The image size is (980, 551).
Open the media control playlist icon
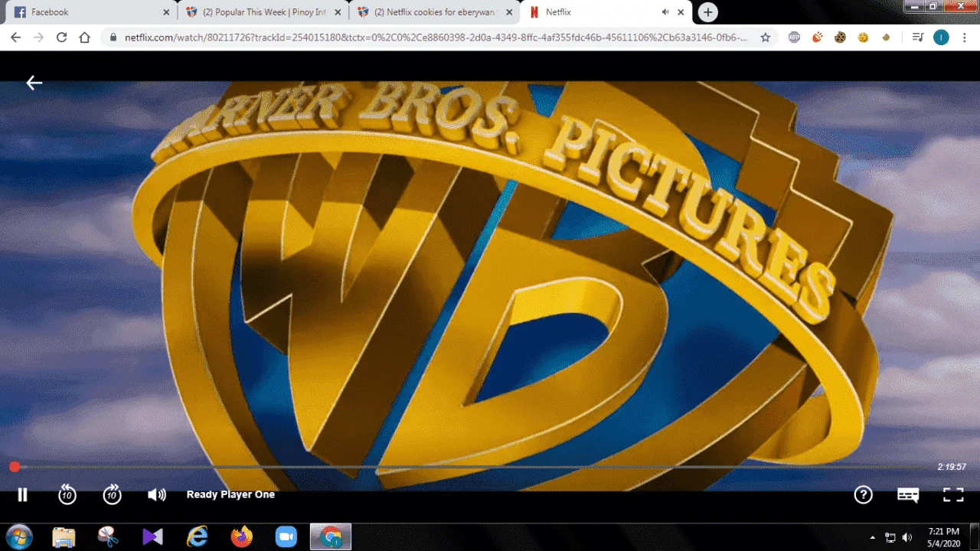click(919, 37)
